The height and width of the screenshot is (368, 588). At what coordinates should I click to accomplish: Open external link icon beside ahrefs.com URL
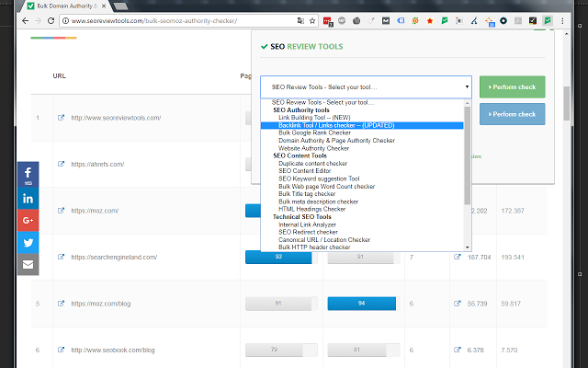coord(61,164)
